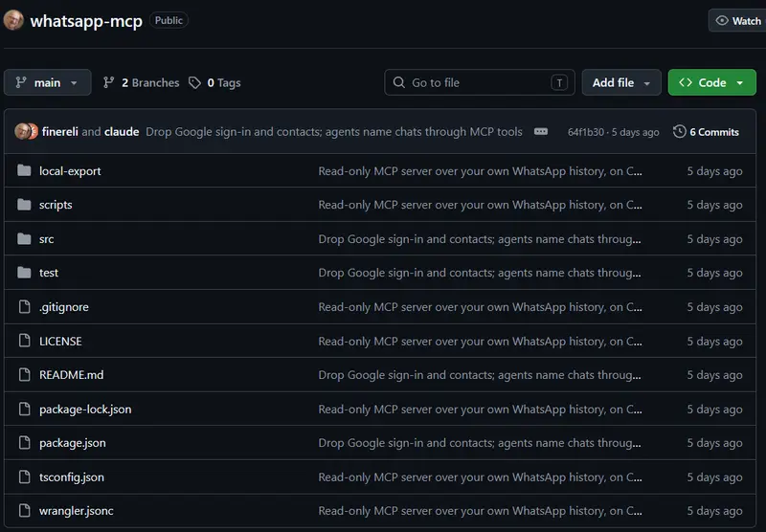766x532 pixels.
Task: Open the LICENSE file
Action: [x=60, y=342]
